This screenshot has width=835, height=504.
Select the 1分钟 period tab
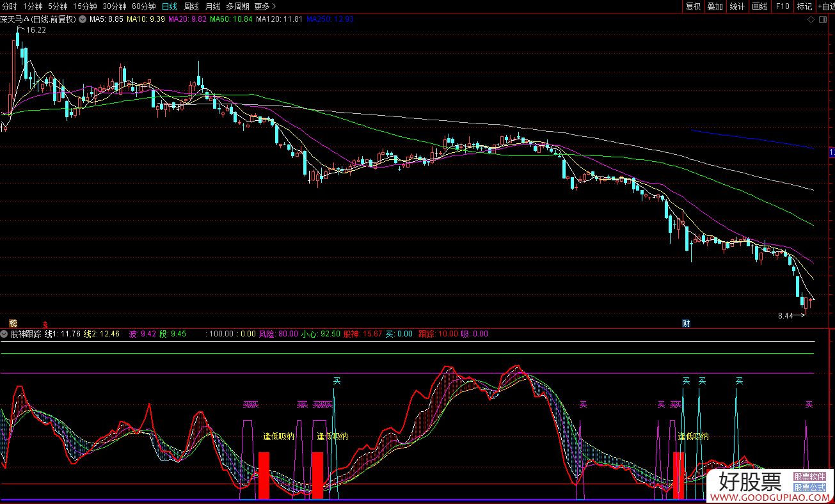pos(33,6)
